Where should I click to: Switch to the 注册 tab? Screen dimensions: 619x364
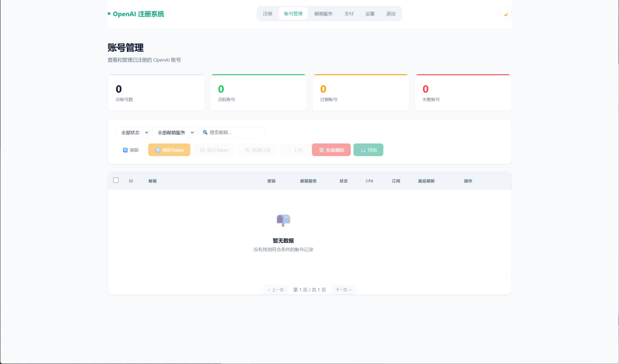click(268, 13)
